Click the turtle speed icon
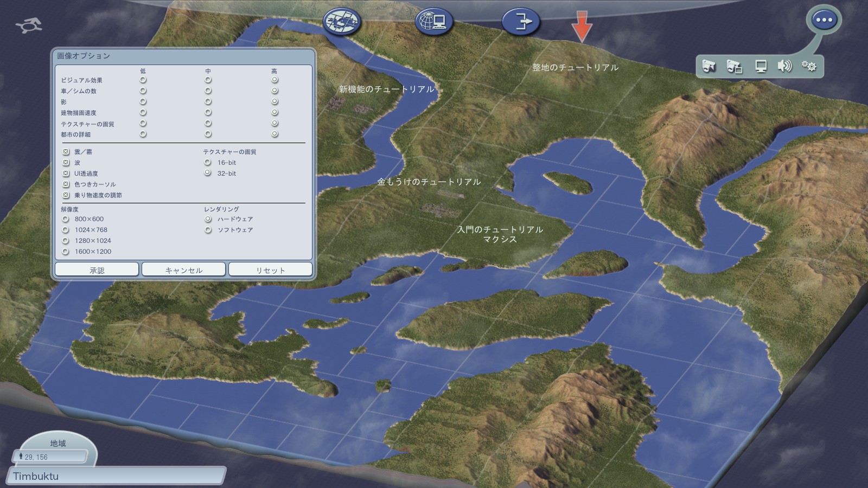Image resolution: width=868 pixels, height=488 pixels. 29,25
